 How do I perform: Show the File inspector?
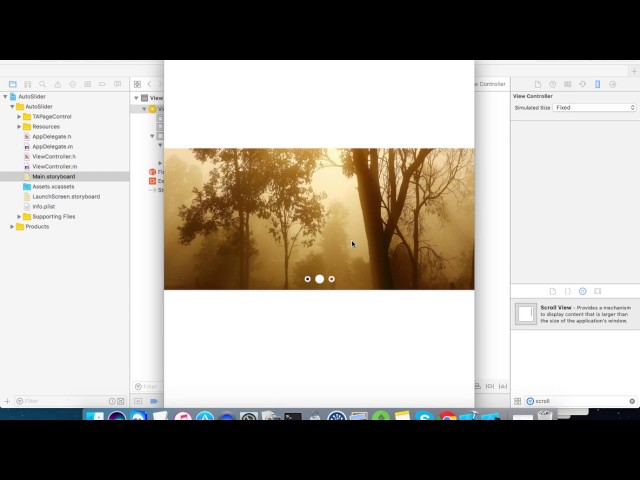point(538,84)
